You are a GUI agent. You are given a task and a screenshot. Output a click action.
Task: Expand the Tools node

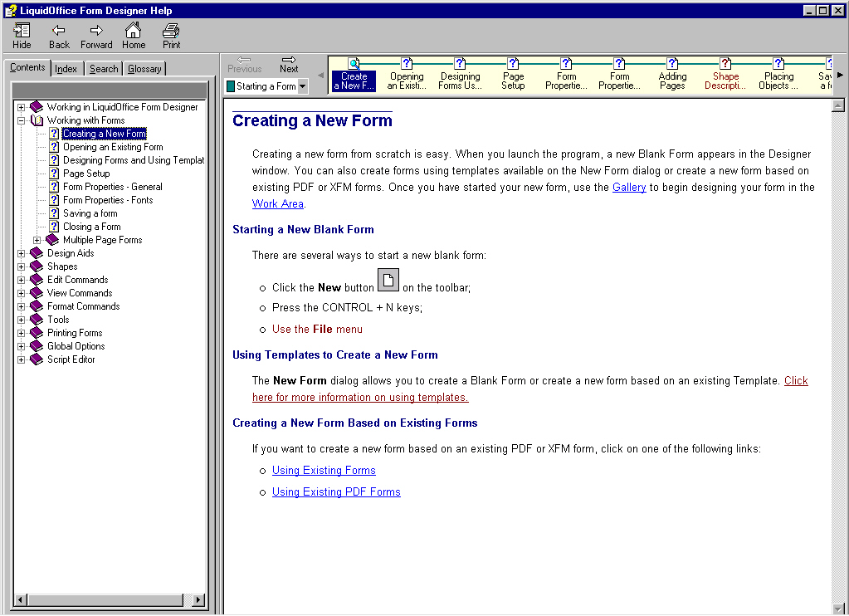21,320
